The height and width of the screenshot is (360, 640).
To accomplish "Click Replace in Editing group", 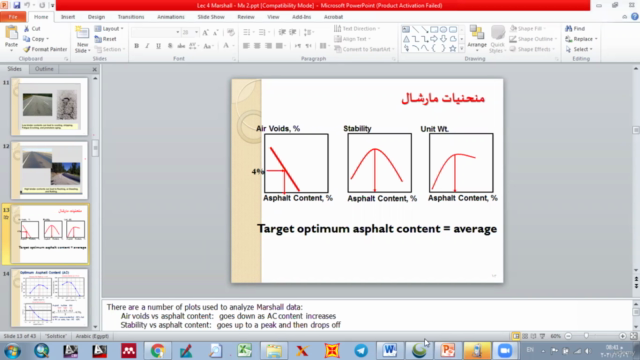I will click(x=581, y=39).
